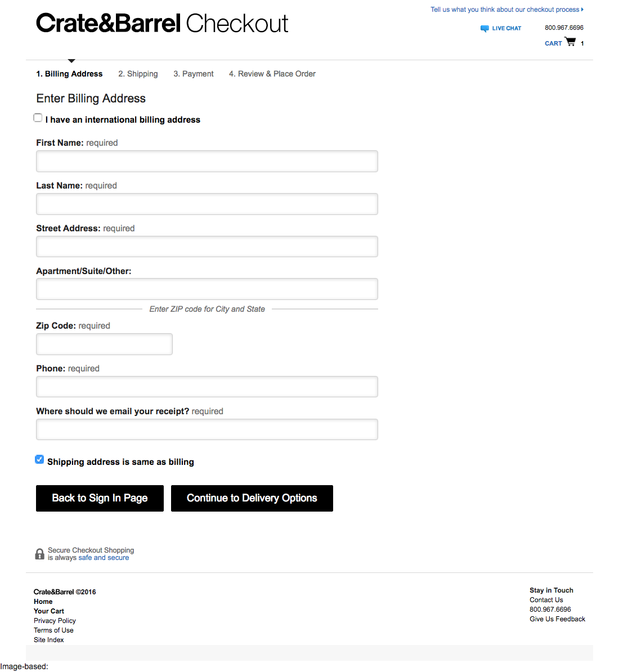Expand the checkout feedback link arrow

click(582, 9)
